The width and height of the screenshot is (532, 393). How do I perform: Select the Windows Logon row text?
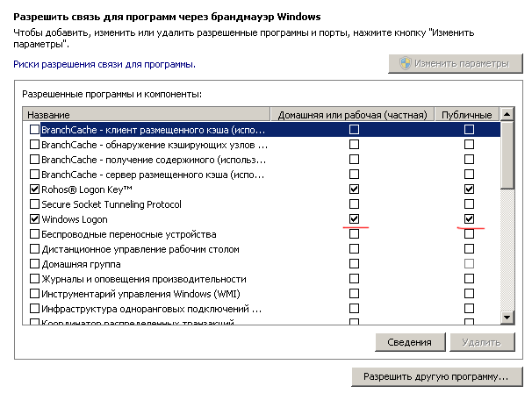[75, 219]
